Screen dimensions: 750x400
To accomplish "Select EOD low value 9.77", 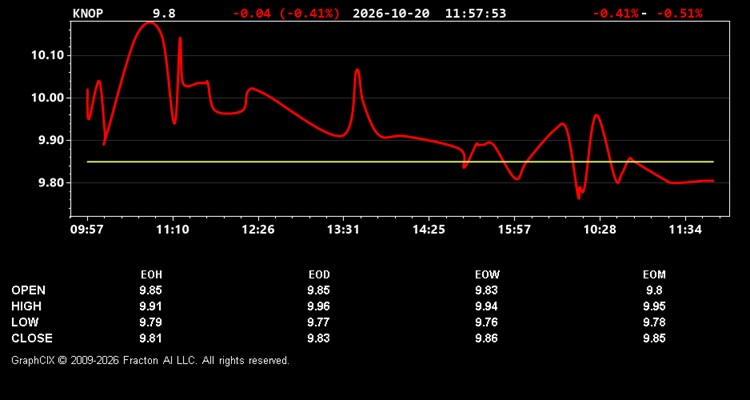I will click(x=319, y=322).
